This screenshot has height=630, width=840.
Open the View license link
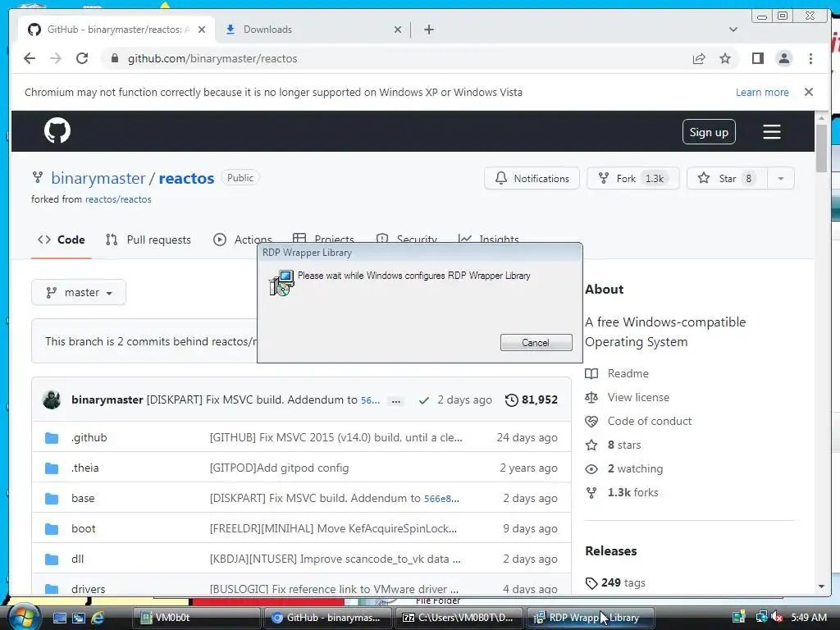(x=638, y=398)
